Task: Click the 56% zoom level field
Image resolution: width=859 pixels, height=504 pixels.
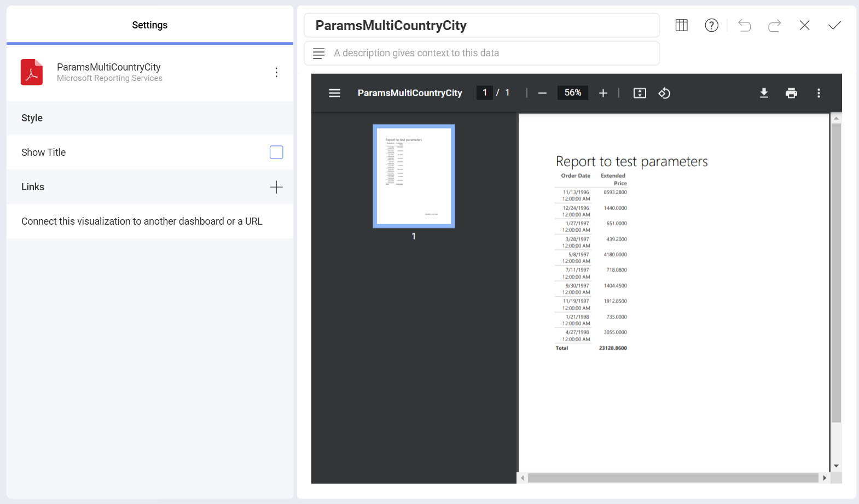Action: point(573,92)
